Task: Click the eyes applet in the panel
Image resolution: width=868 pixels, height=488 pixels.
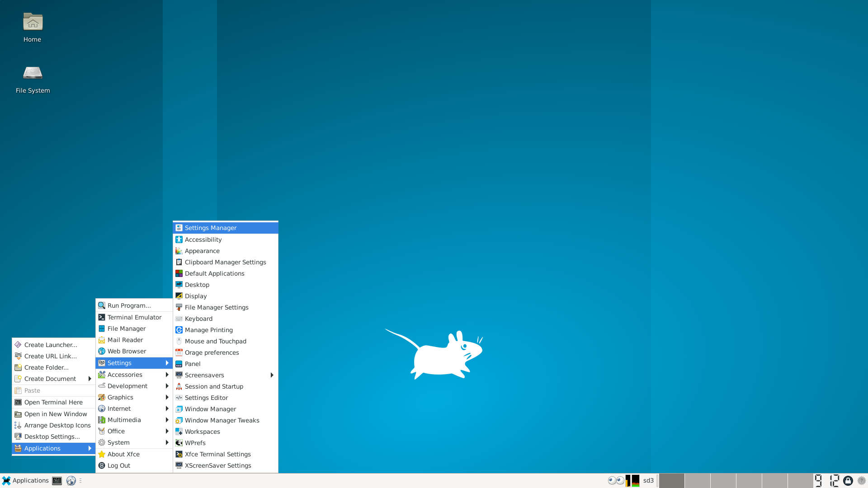Action: click(x=616, y=481)
